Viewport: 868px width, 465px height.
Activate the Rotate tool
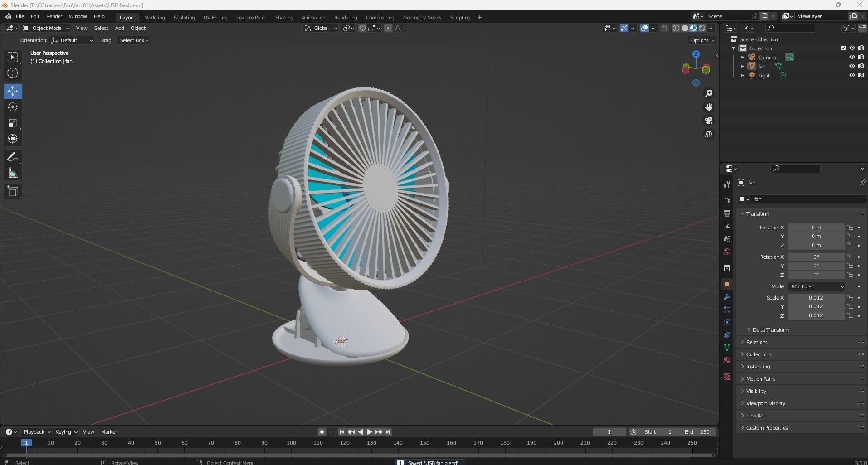(13, 107)
